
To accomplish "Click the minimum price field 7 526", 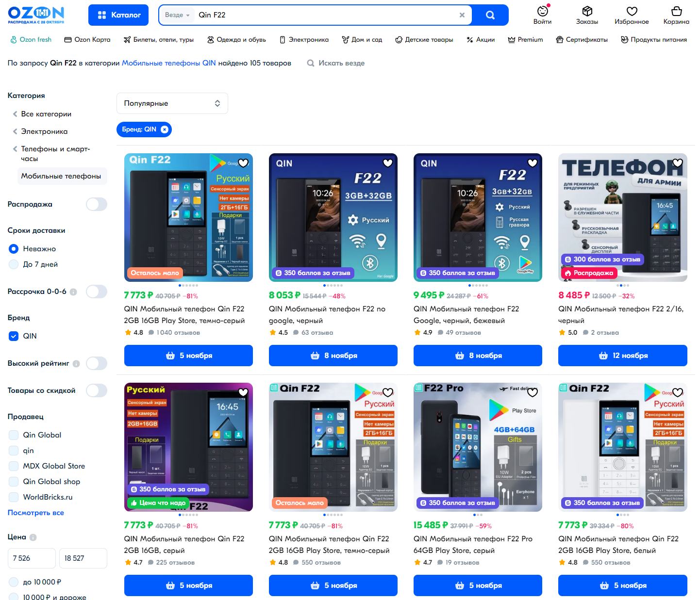I will [x=32, y=558].
